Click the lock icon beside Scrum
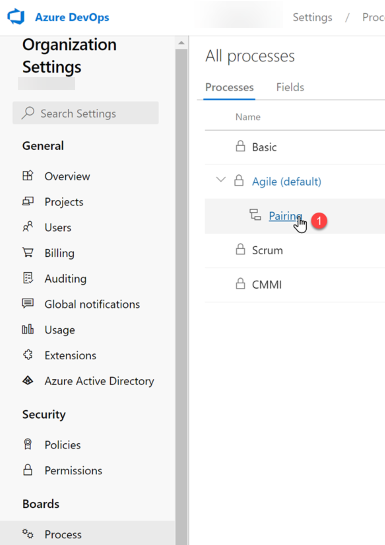This screenshot has height=545, width=385. [240, 249]
